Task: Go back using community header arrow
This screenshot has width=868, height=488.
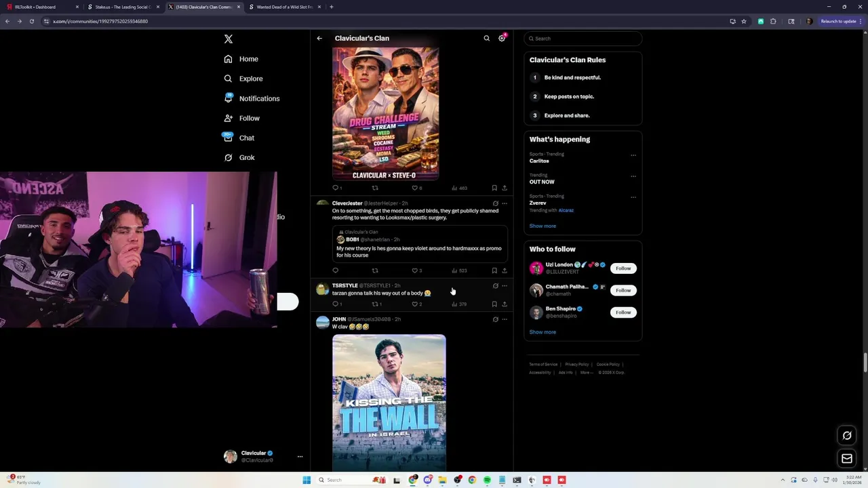Action: pyautogui.click(x=319, y=39)
